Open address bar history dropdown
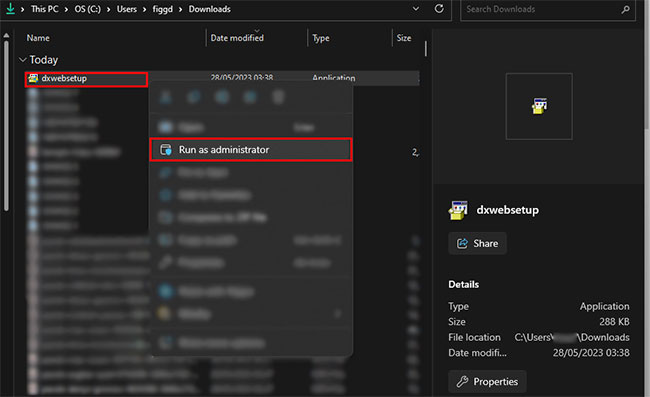Viewport: 650px width, 397px height. (x=416, y=9)
